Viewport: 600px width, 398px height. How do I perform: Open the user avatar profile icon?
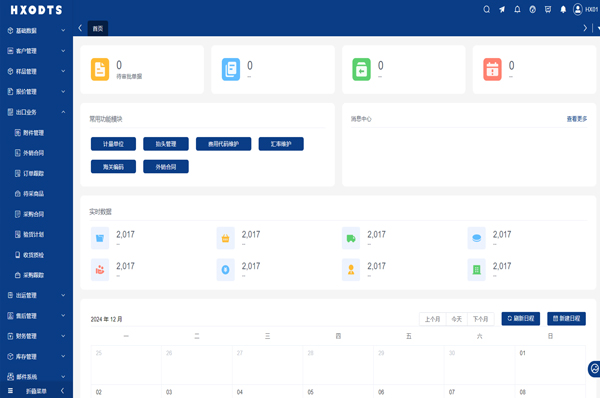tap(577, 10)
